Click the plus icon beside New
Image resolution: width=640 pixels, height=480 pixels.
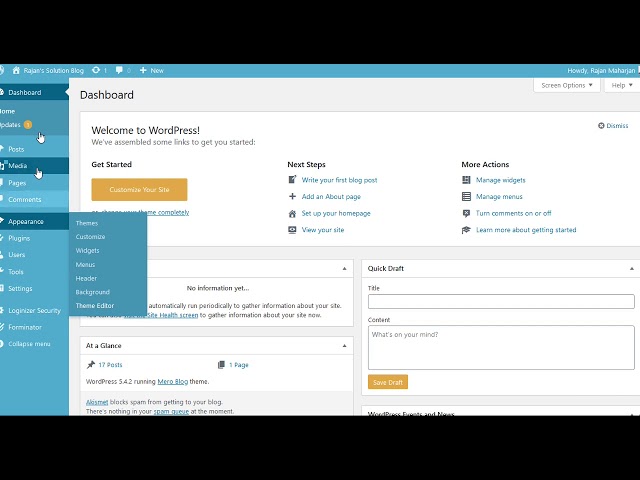pyautogui.click(x=143, y=70)
